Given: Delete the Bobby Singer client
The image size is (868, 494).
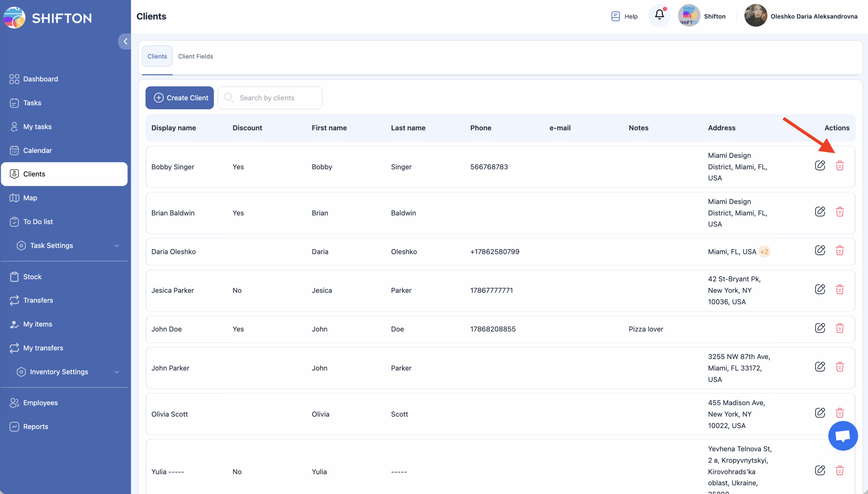Looking at the screenshot, I should (x=840, y=165).
